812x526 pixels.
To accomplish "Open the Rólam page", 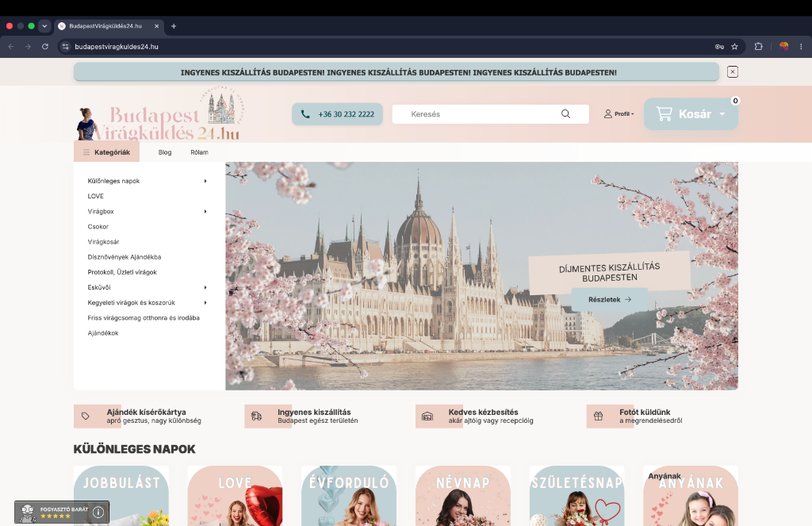I will pos(199,152).
